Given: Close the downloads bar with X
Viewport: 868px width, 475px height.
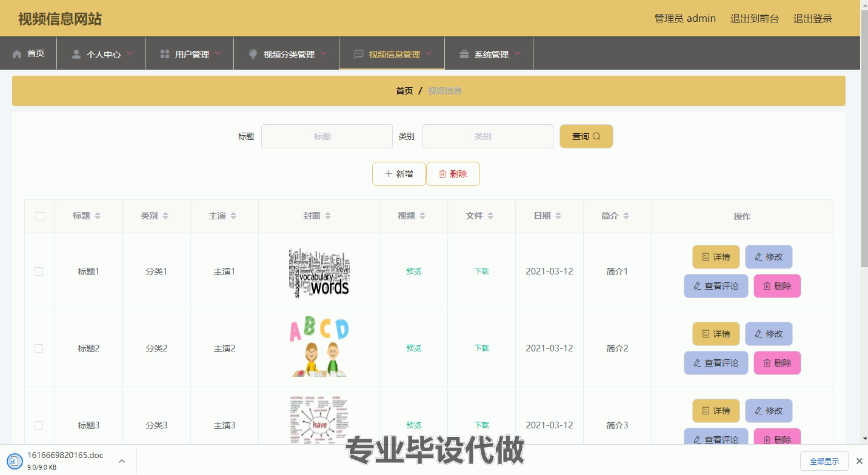Looking at the screenshot, I should click(x=859, y=461).
